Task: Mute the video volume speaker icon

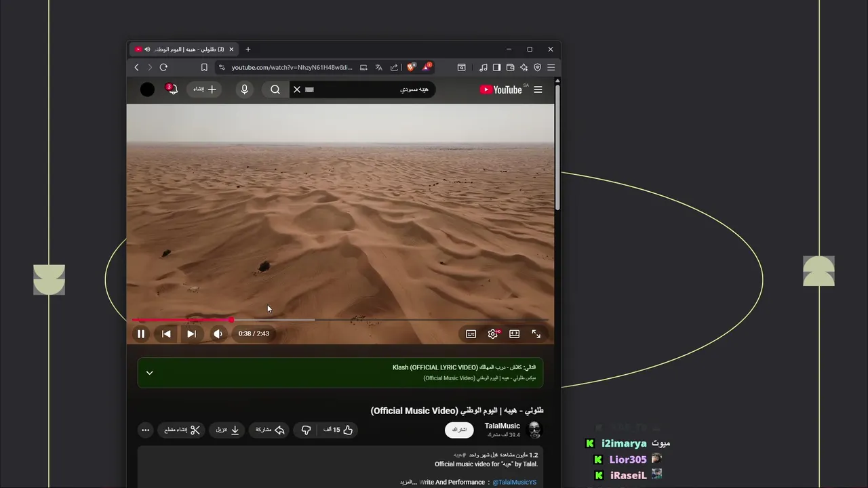Action: (218, 333)
